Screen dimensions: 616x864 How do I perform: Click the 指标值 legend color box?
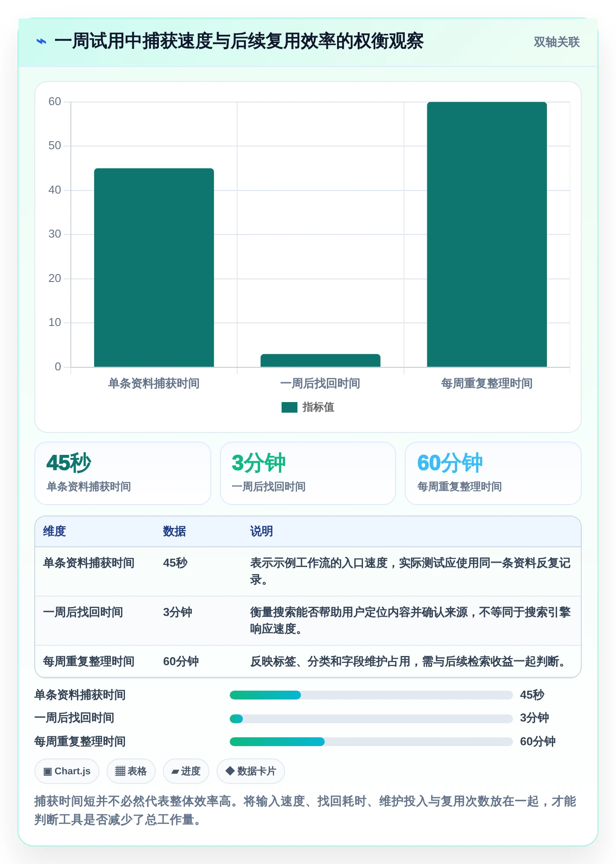[290, 407]
